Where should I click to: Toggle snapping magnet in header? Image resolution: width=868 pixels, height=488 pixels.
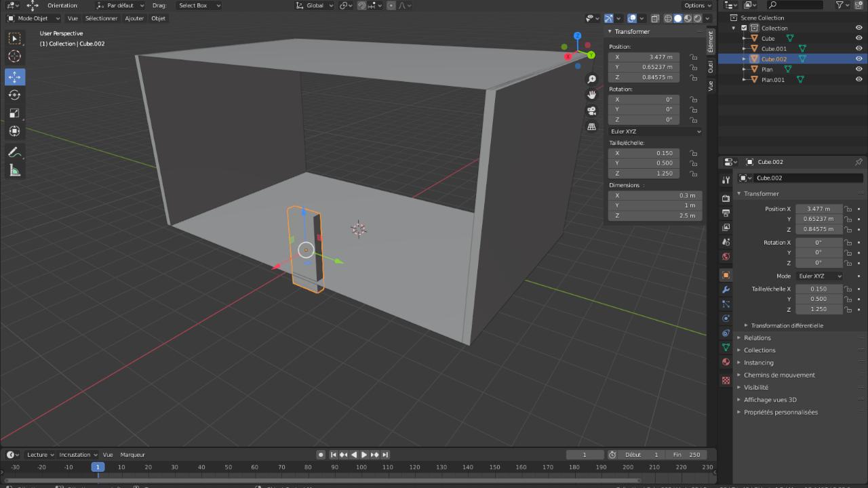coord(362,5)
